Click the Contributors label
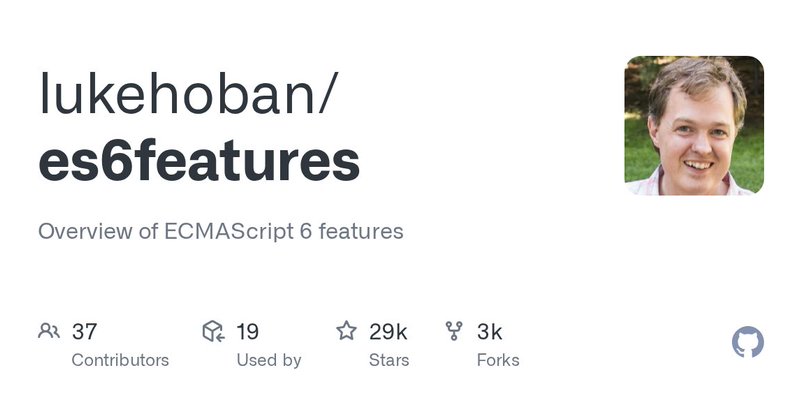800x419 pixels. coord(120,360)
